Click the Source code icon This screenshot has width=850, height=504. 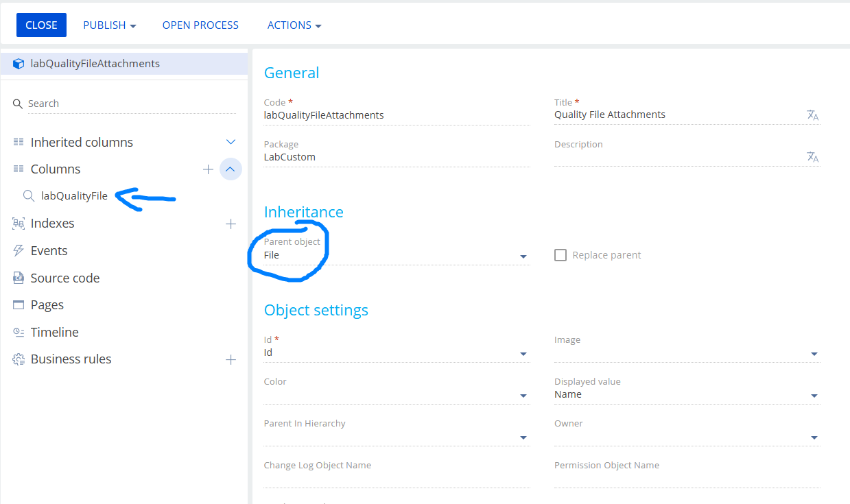(x=19, y=278)
